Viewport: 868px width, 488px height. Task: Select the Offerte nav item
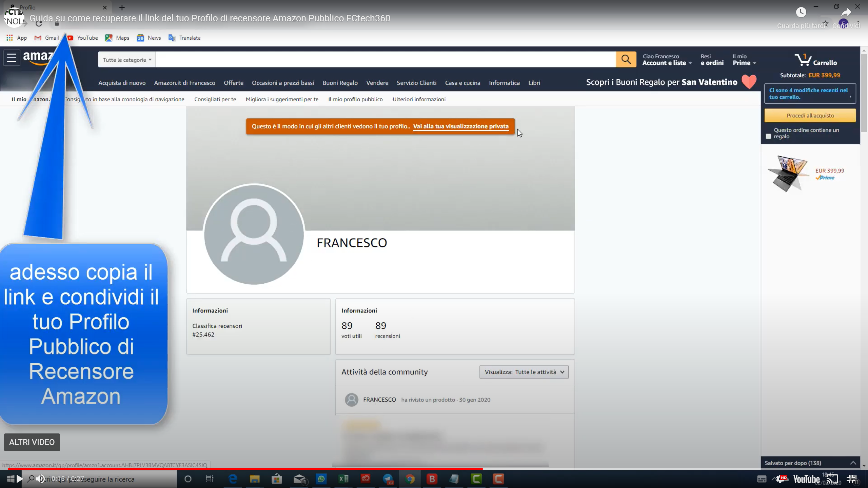tap(234, 83)
